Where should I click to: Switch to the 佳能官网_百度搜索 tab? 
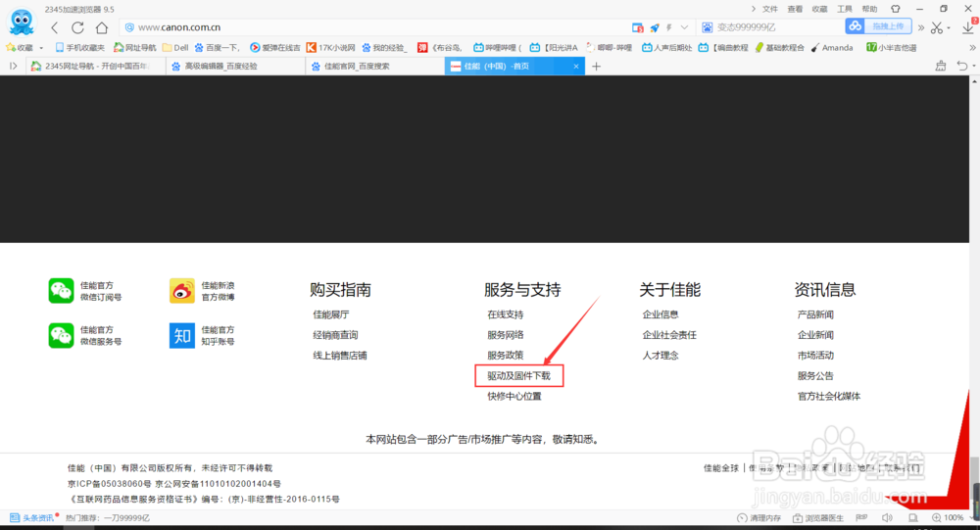click(375, 66)
